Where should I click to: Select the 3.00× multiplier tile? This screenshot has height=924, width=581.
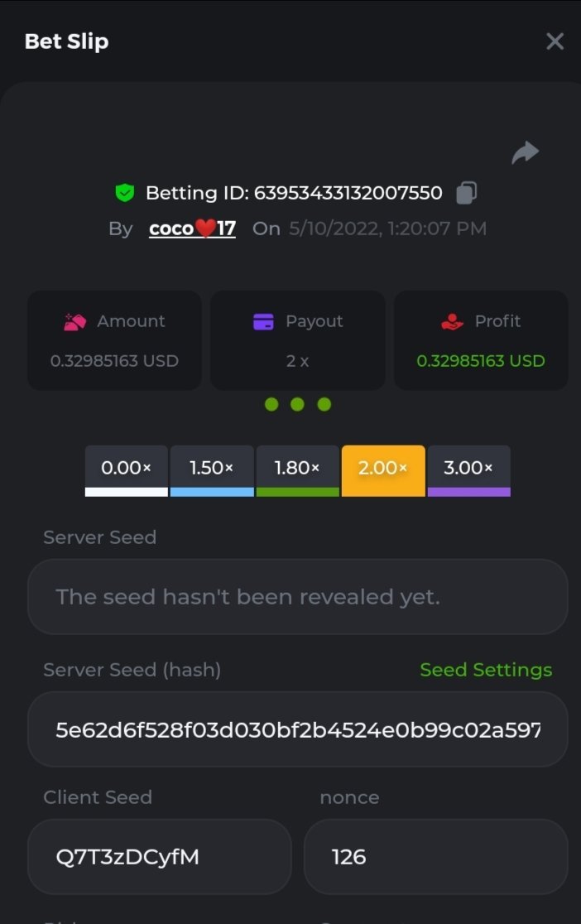[x=468, y=469]
